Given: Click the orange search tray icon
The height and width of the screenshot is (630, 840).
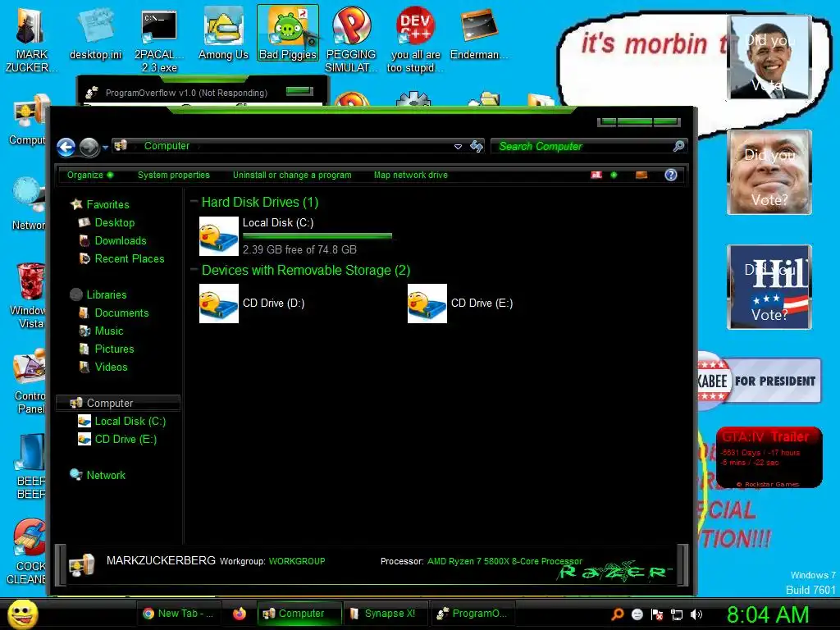Looking at the screenshot, I should (617, 614).
